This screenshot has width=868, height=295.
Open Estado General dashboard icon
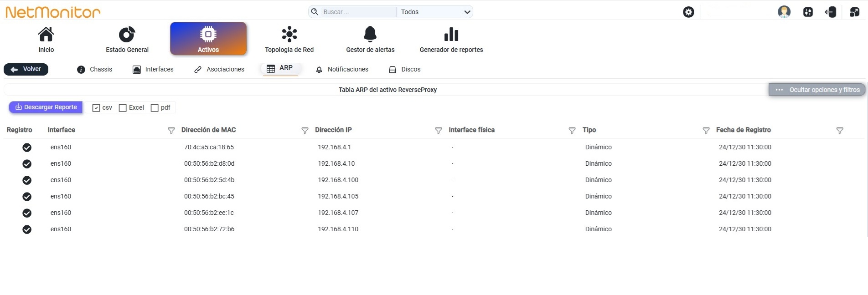tap(127, 34)
